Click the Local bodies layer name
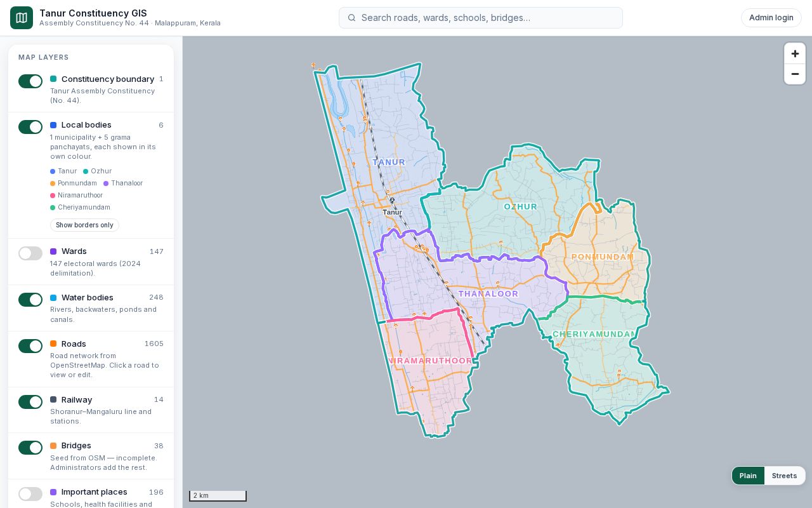This screenshot has width=812, height=508. [86, 125]
